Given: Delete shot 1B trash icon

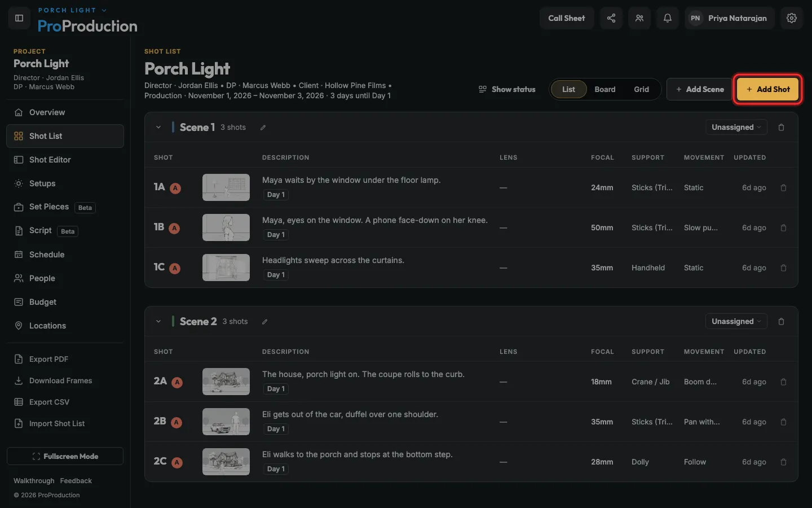Looking at the screenshot, I should [783, 228].
